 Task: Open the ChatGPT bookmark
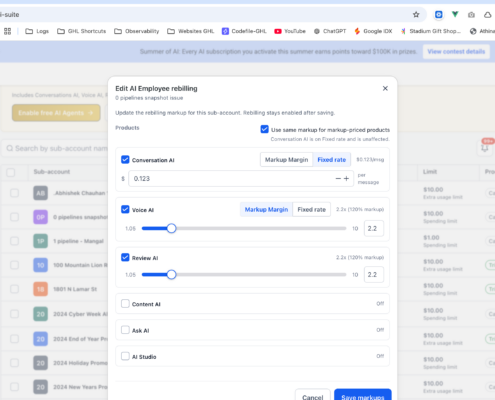(330, 31)
